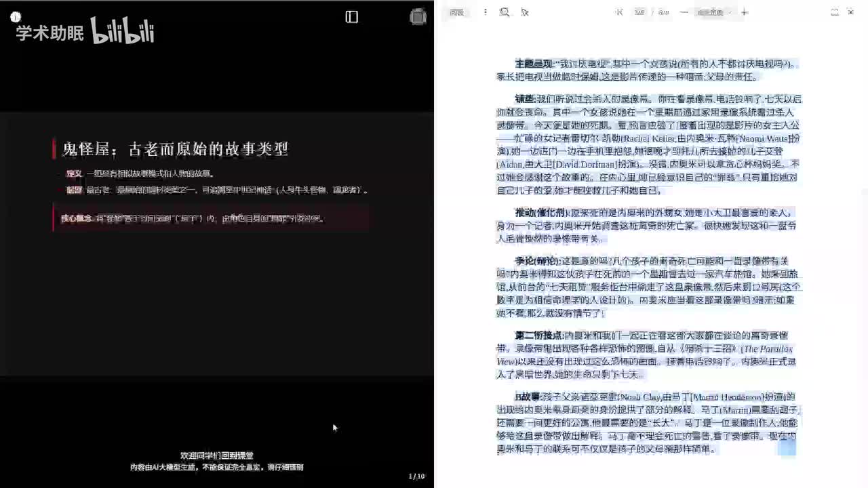Open the zoom level dropdown
This screenshot has width=868, height=488.
point(715,12)
